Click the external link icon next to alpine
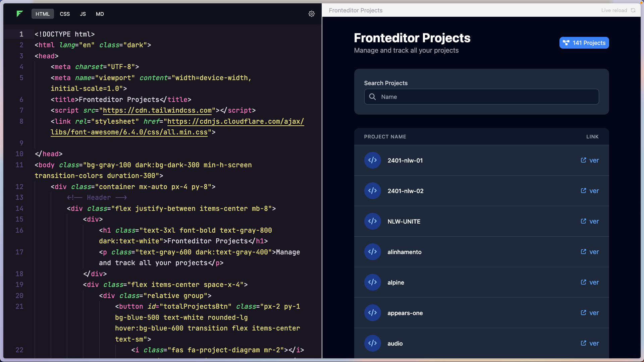The height and width of the screenshot is (362, 644). tap(583, 282)
